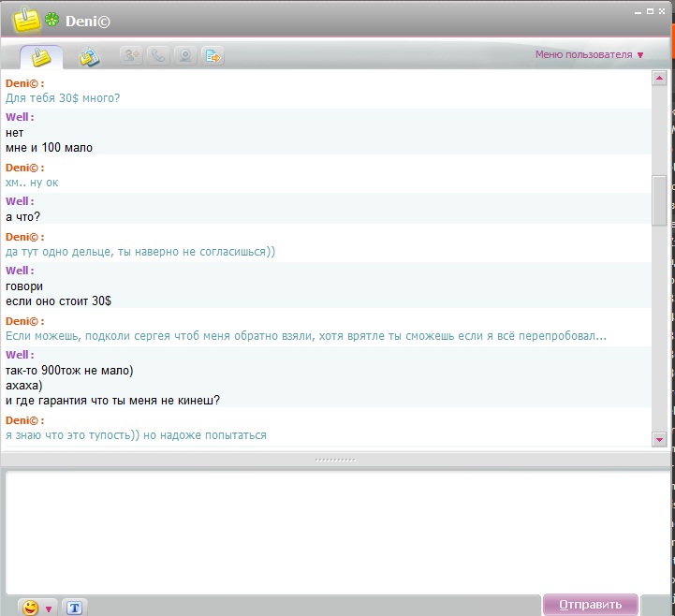Click the scrollbar up arrow

tap(659, 78)
